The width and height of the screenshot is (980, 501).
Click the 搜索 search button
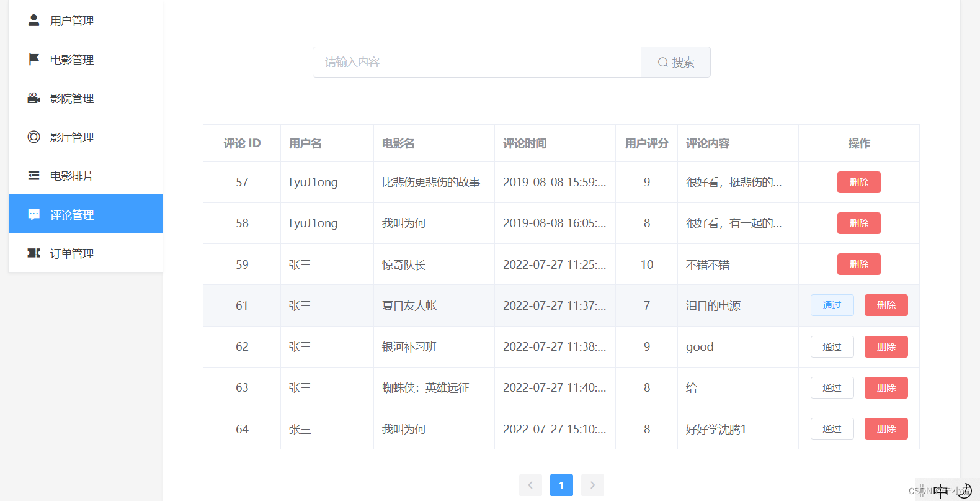tap(675, 62)
